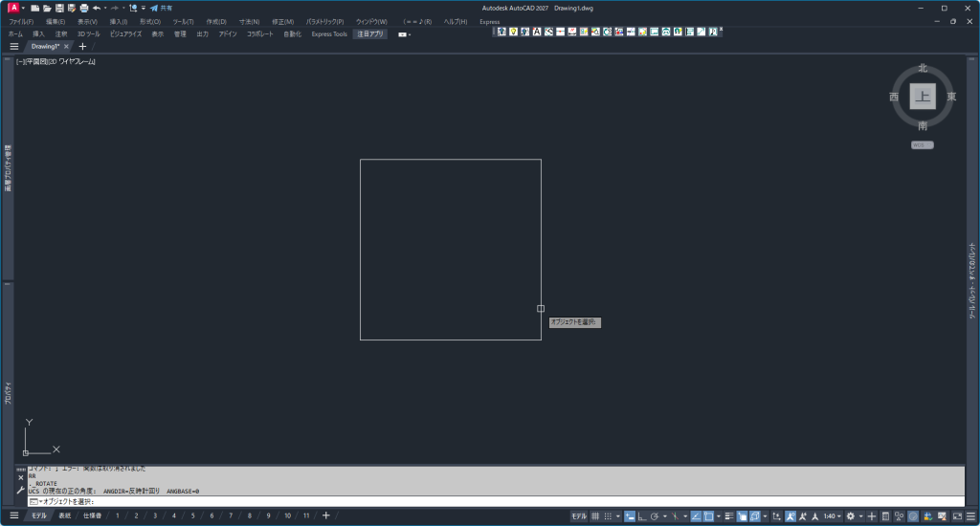Screen dimensions: 980x526
Task: Click the wrench customize icon beside command line
Action: point(21,490)
